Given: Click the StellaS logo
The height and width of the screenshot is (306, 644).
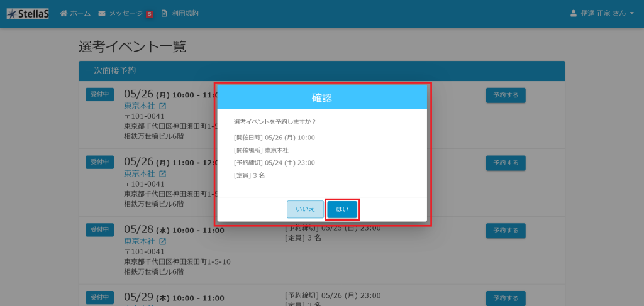Looking at the screenshot, I should 28,13.
